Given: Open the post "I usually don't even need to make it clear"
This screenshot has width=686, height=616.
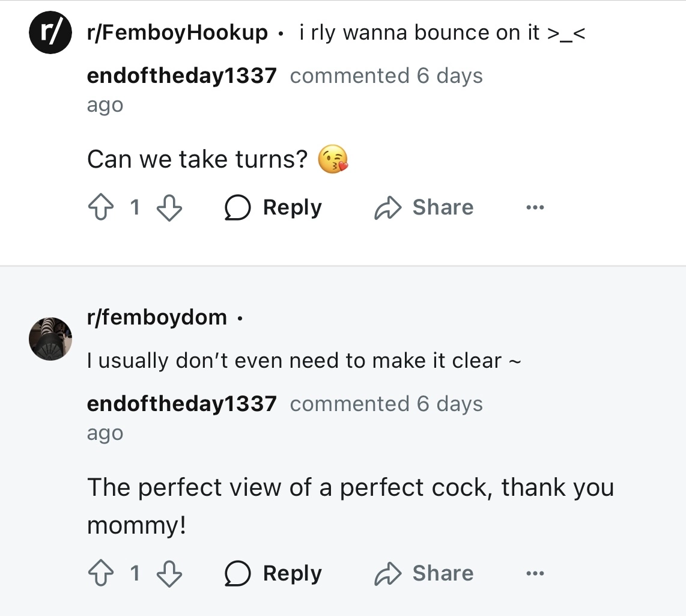Looking at the screenshot, I should coord(303,361).
